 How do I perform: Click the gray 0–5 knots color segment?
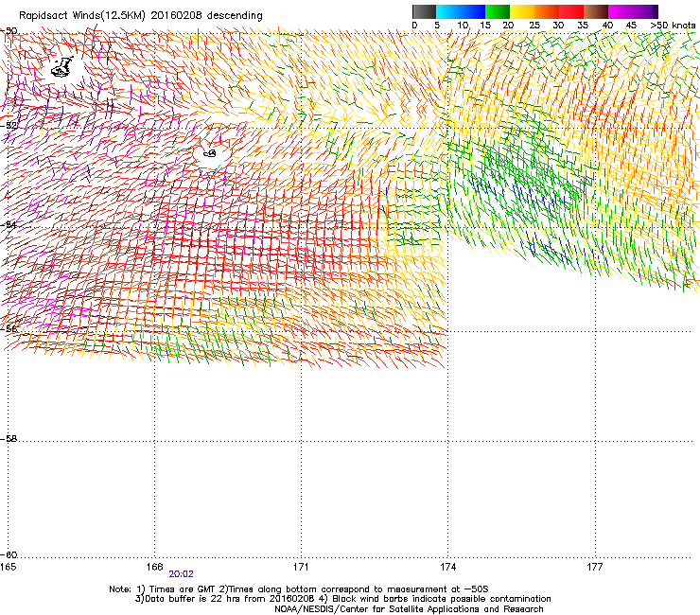tap(424, 11)
